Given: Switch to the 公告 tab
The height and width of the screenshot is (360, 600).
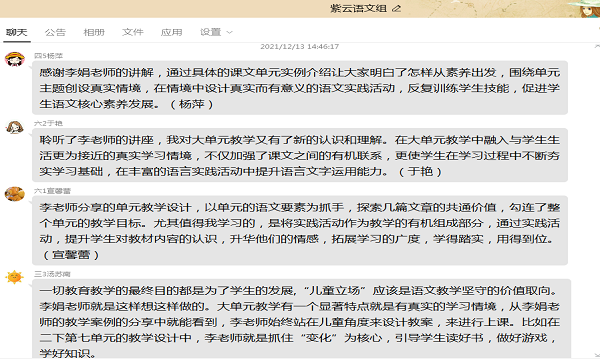Looking at the screenshot, I should point(55,32).
